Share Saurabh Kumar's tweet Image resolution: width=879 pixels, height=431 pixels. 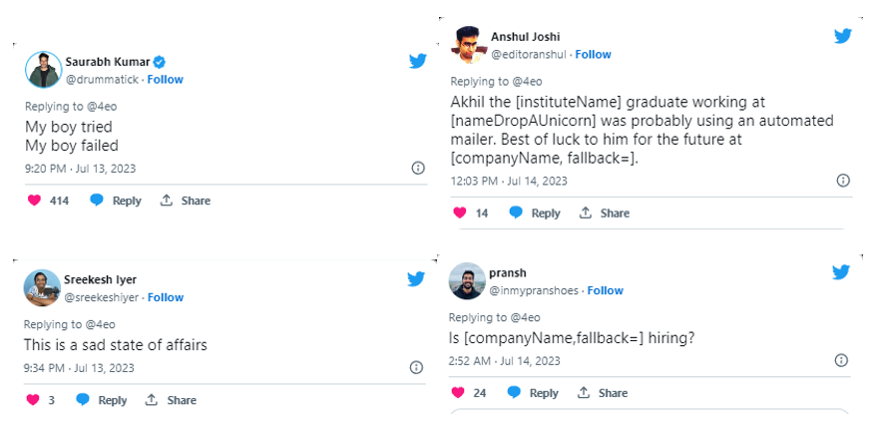[x=185, y=201]
